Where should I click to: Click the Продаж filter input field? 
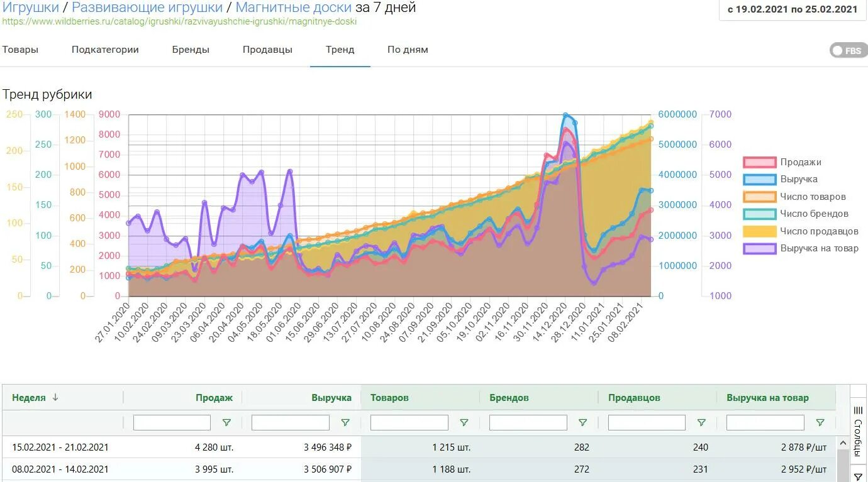172,423
